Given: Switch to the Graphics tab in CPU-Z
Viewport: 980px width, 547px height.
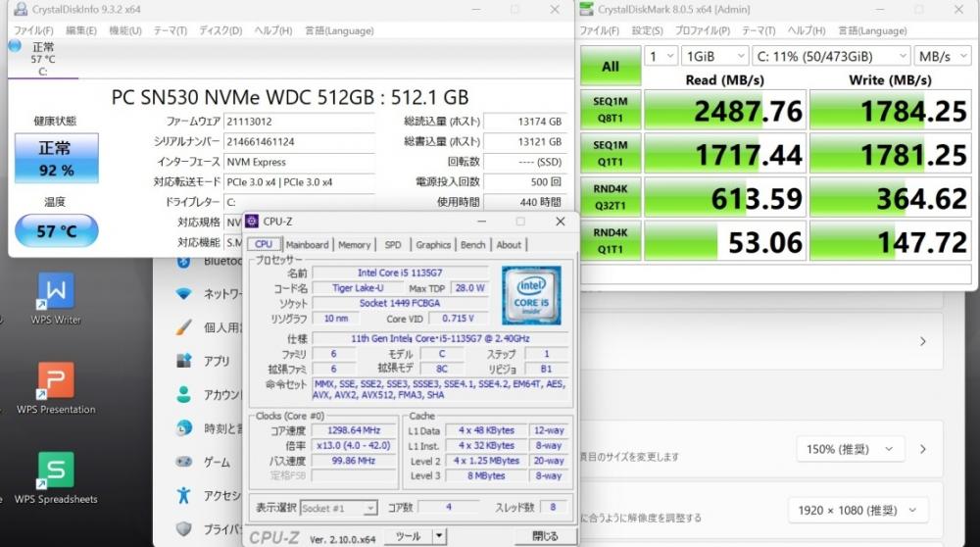Looking at the screenshot, I should [x=433, y=244].
